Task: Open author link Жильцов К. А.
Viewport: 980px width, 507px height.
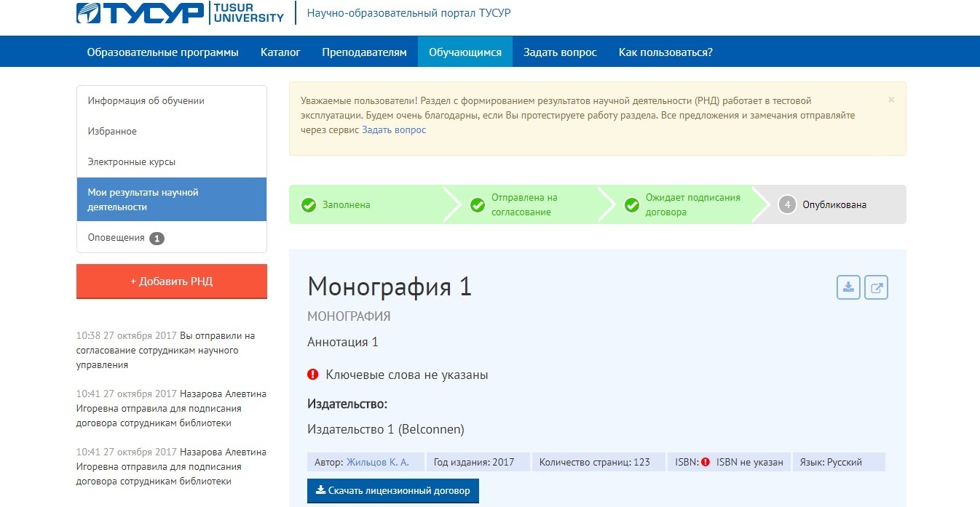Action: (377, 462)
